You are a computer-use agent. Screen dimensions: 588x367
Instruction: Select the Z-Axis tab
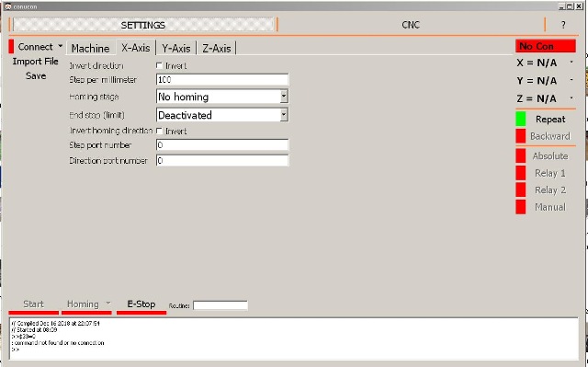217,48
